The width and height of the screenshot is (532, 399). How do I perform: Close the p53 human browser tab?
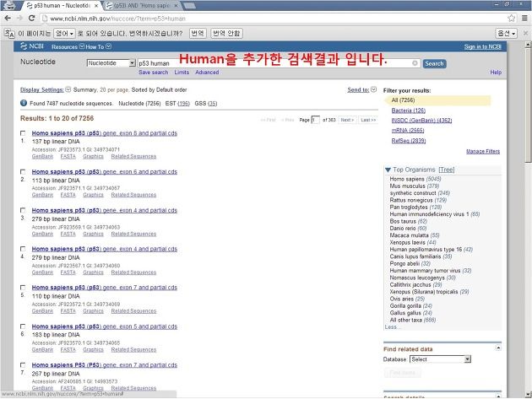[x=96, y=6]
